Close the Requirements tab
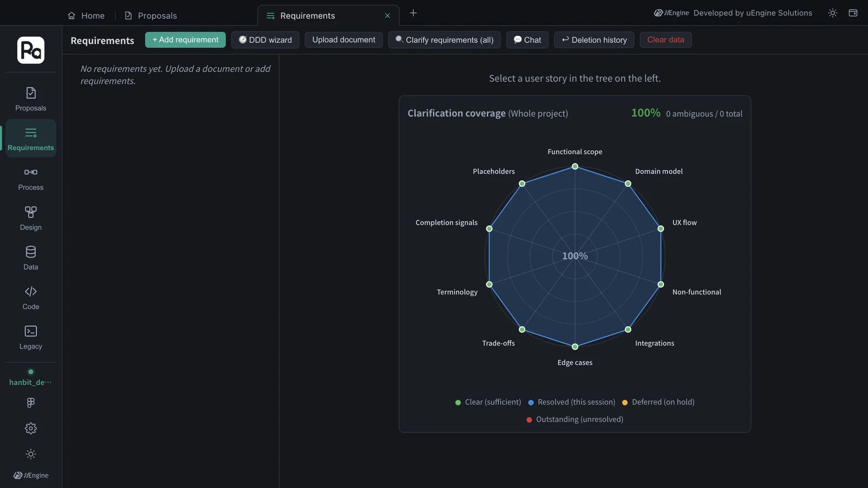 coord(387,16)
